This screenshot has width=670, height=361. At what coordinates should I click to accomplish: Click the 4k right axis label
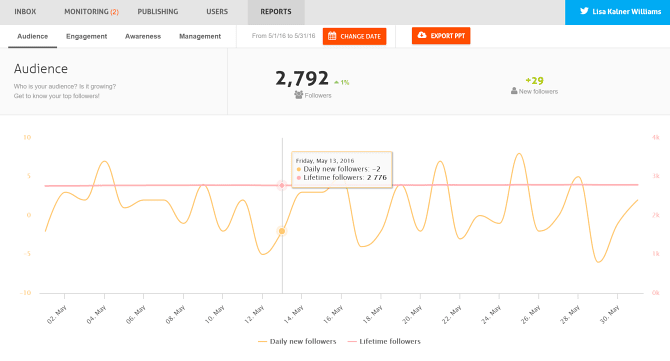(655, 137)
